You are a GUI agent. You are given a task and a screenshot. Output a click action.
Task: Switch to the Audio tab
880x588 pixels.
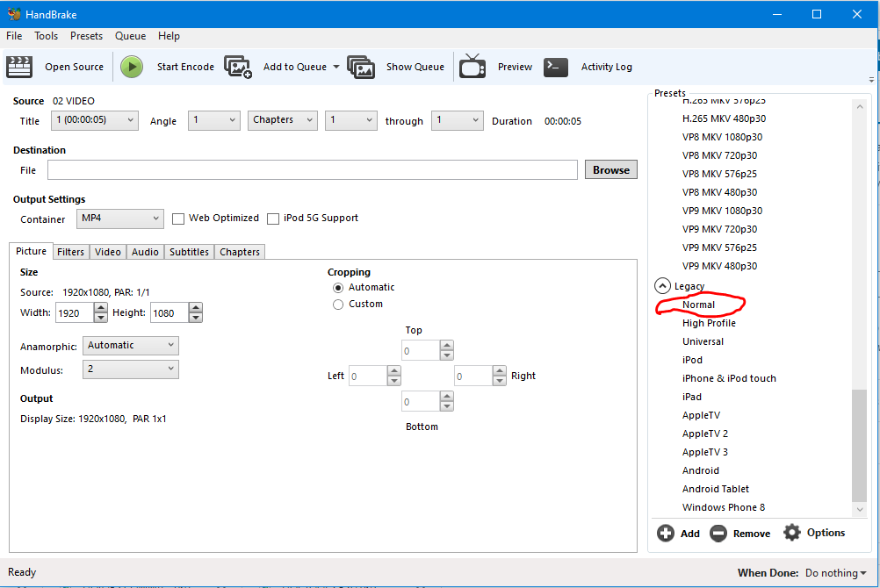click(x=145, y=252)
